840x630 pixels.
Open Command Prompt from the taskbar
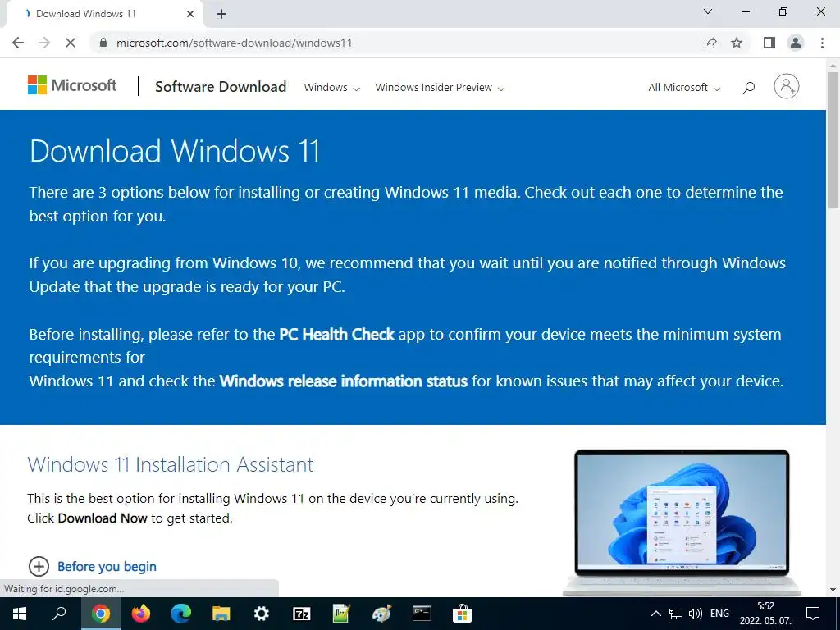[422, 614]
